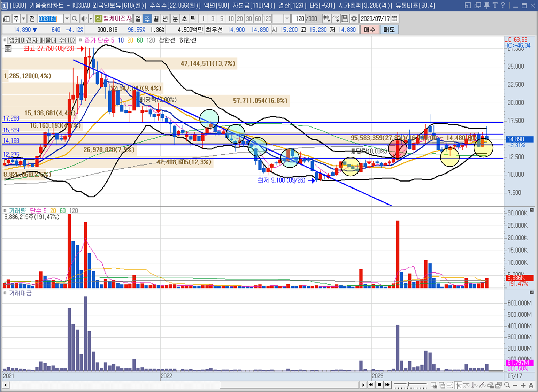Viewport: 538px width, 392px height.
Task: Click the A auto-scale icon at bottom
Action: [531, 385]
